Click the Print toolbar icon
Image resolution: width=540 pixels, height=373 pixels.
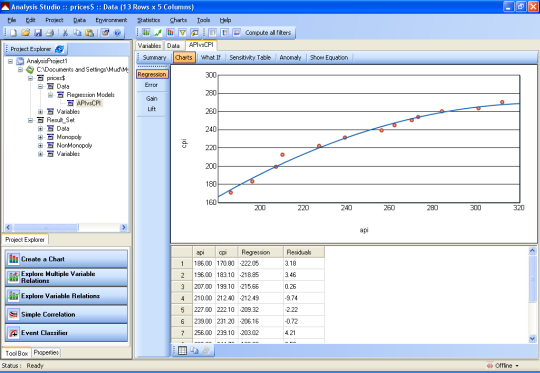[x=50, y=33]
